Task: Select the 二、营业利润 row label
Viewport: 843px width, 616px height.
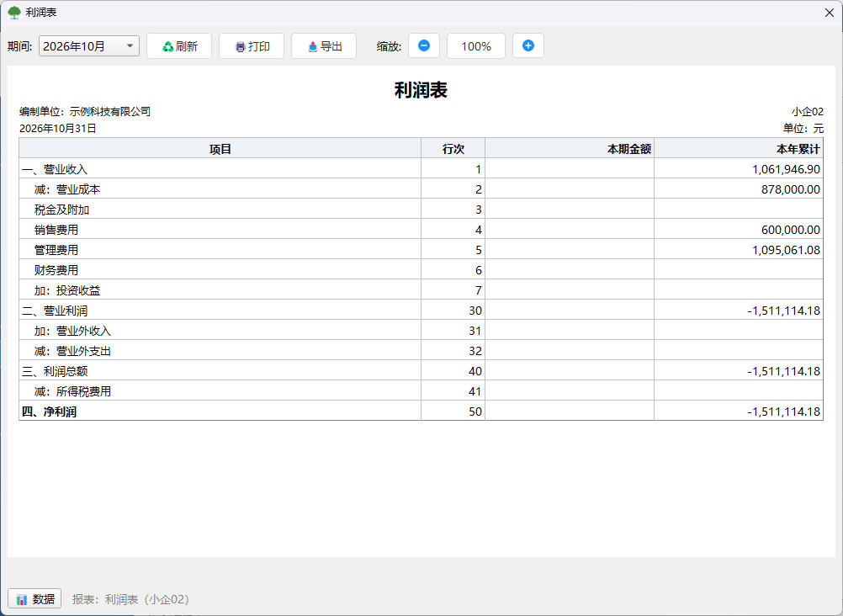Action: [55, 311]
